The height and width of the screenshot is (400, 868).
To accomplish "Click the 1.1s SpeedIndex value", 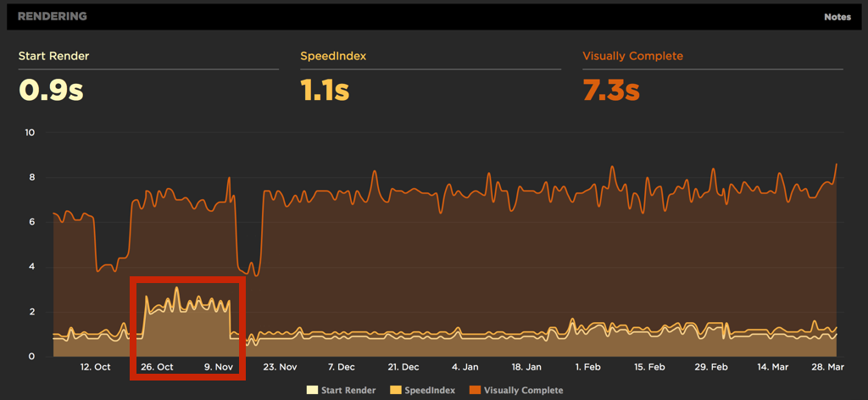I will coord(325,90).
